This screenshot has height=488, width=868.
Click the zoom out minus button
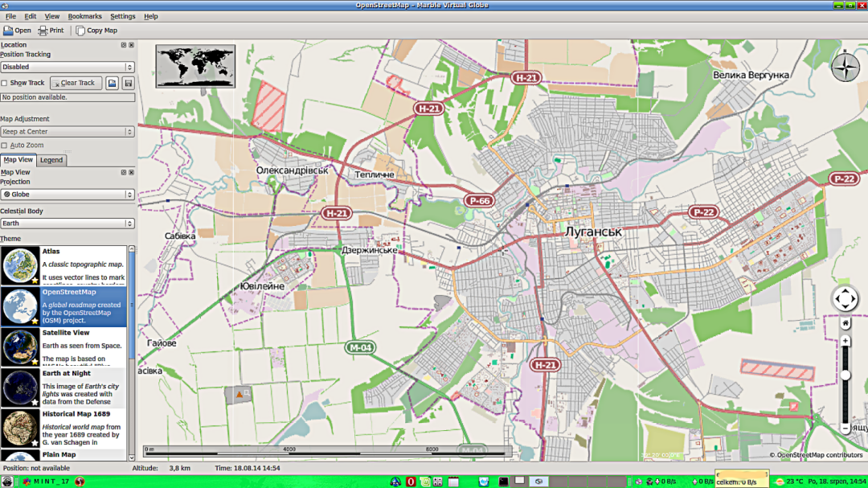pyautogui.click(x=845, y=429)
